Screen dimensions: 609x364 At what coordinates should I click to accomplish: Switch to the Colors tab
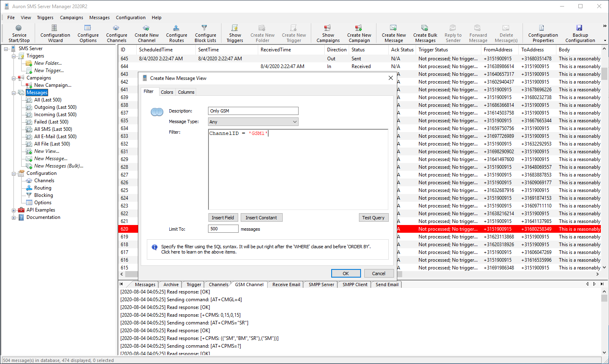[167, 92]
